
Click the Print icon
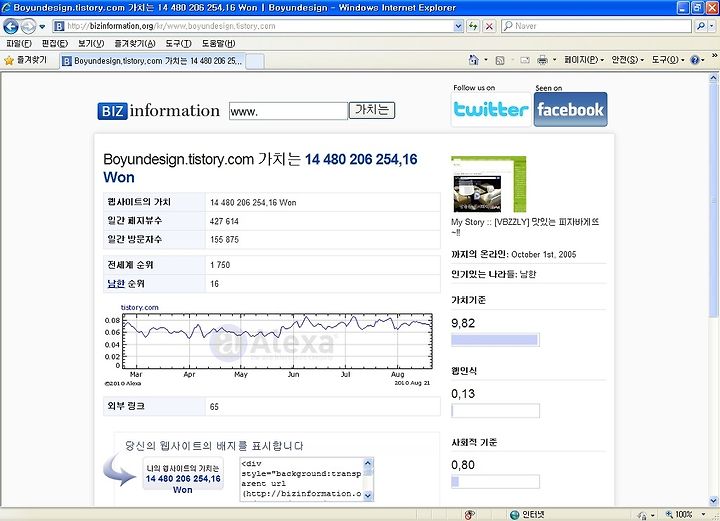click(542, 60)
